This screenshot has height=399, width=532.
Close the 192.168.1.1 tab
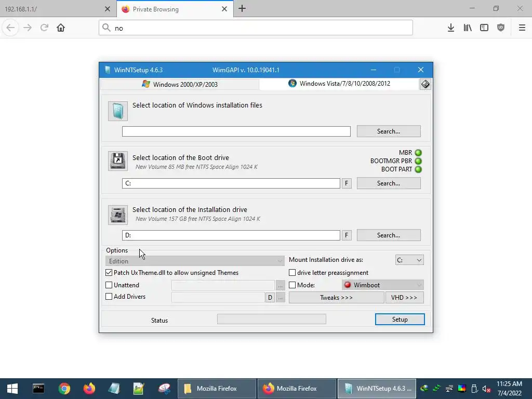(108, 9)
